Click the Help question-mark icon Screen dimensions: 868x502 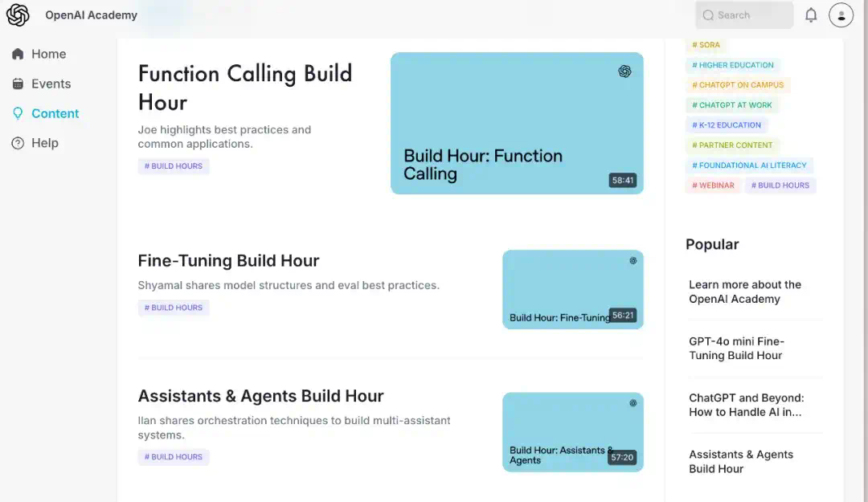point(18,143)
